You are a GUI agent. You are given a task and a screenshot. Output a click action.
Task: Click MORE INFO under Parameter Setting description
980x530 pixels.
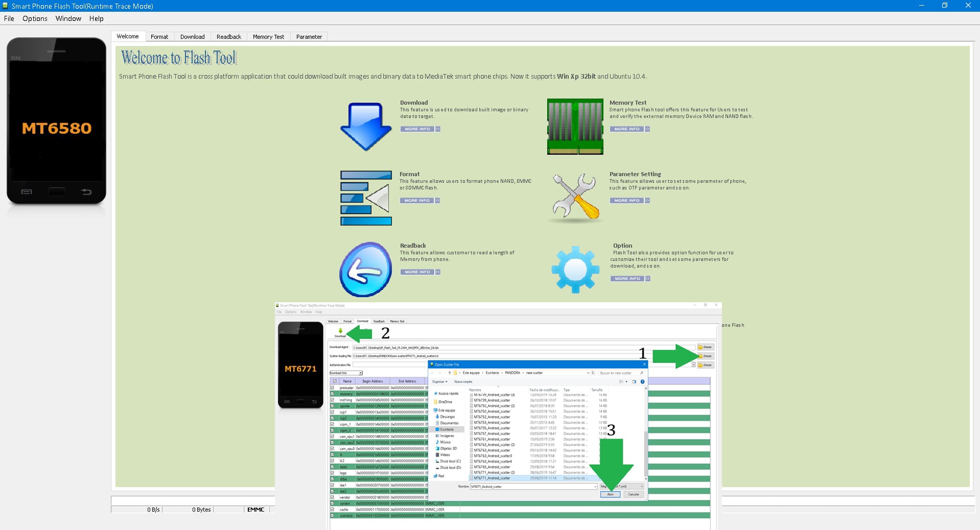[627, 201]
